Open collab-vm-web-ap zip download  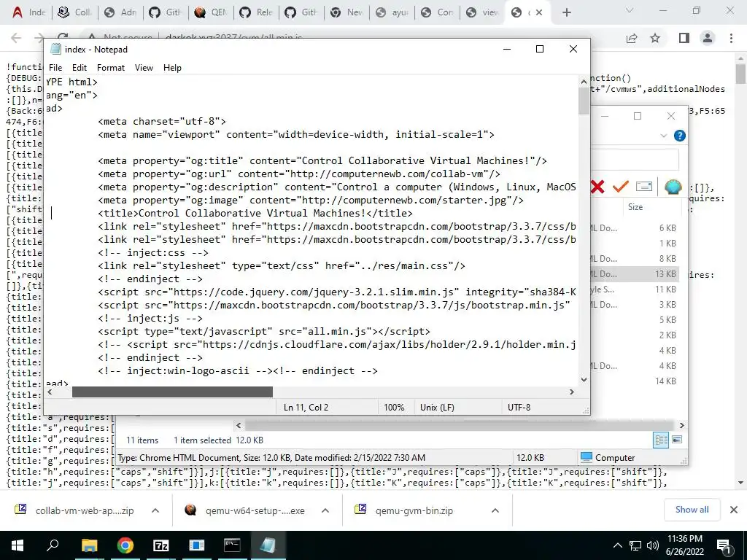(x=84, y=510)
